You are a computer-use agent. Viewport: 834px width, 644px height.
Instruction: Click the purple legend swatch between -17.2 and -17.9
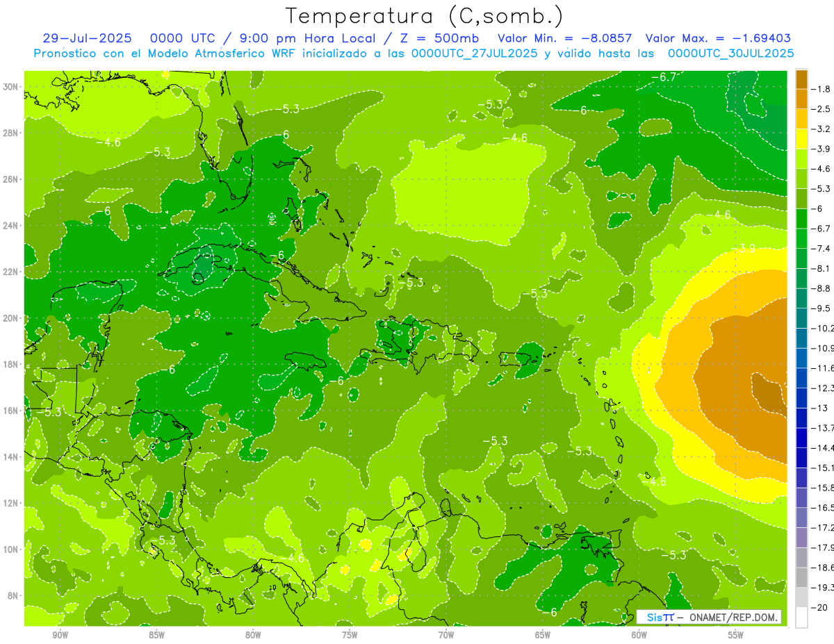[x=801, y=538]
